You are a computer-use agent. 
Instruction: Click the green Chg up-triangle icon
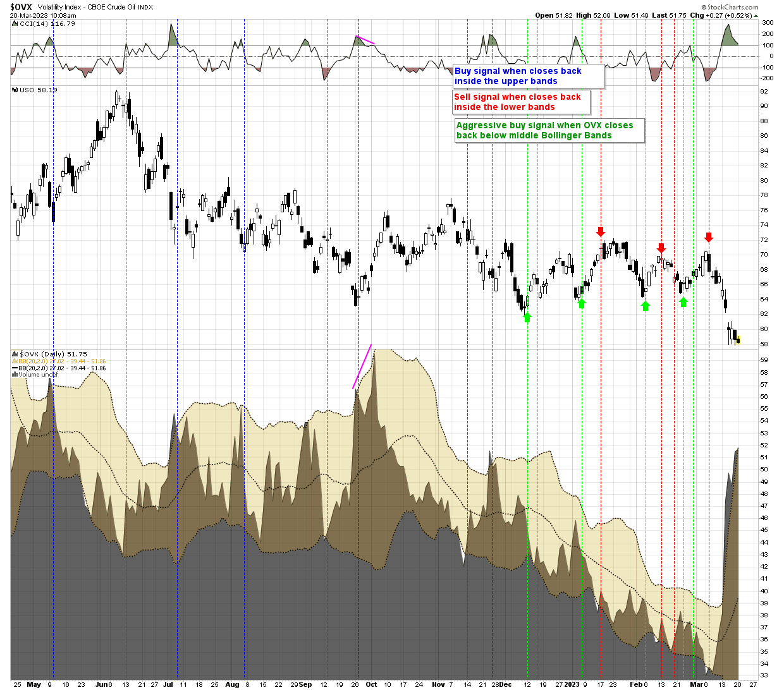[x=773, y=15]
